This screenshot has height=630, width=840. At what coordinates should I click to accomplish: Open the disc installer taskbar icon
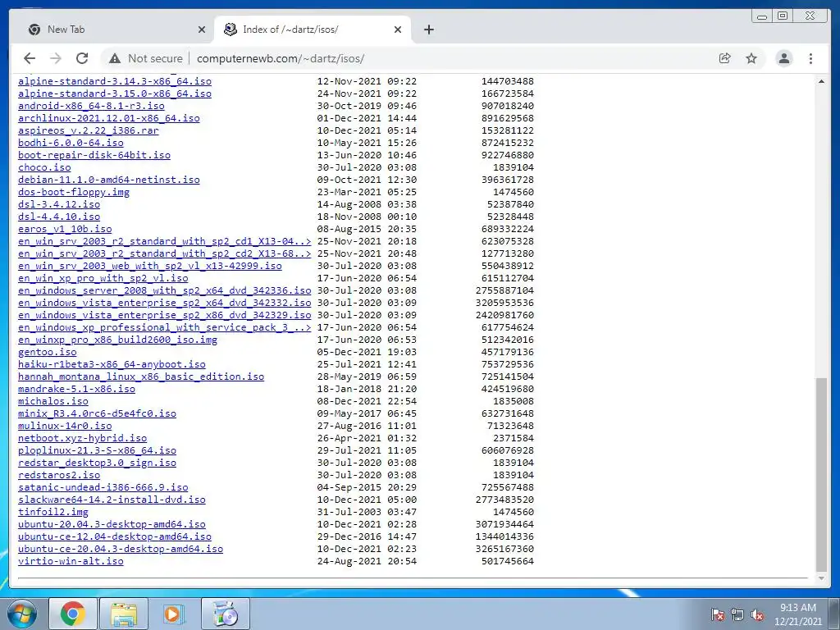(x=226, y=614)
